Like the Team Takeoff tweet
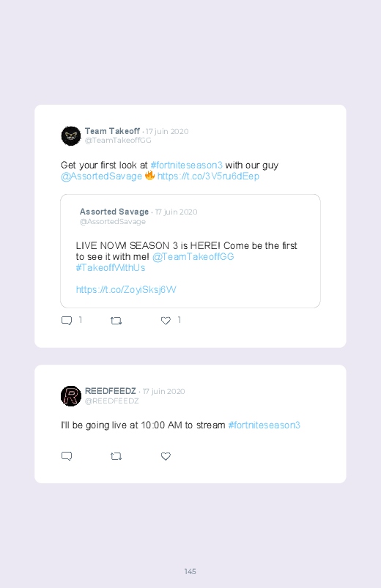381x588 pixels. [166, 321]
